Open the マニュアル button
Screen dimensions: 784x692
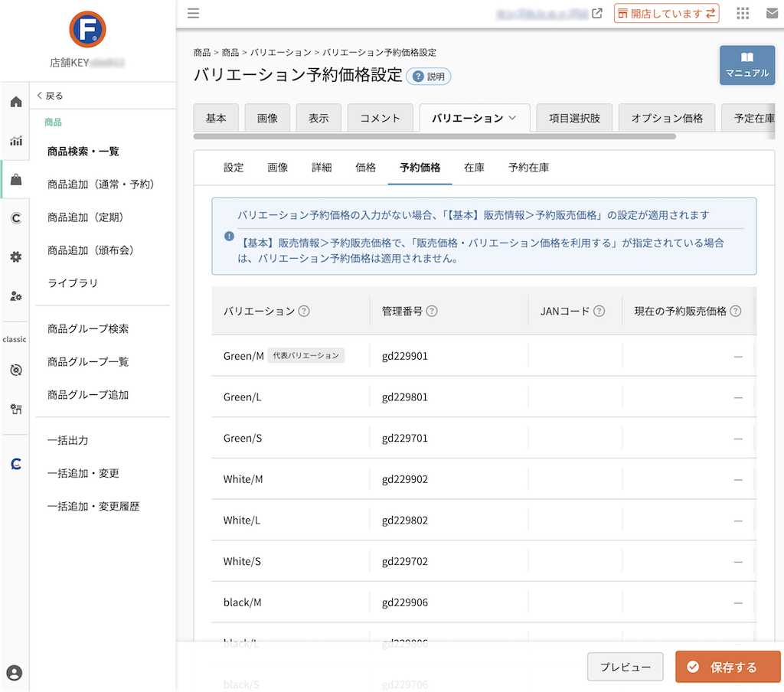[x=747, y=65]
